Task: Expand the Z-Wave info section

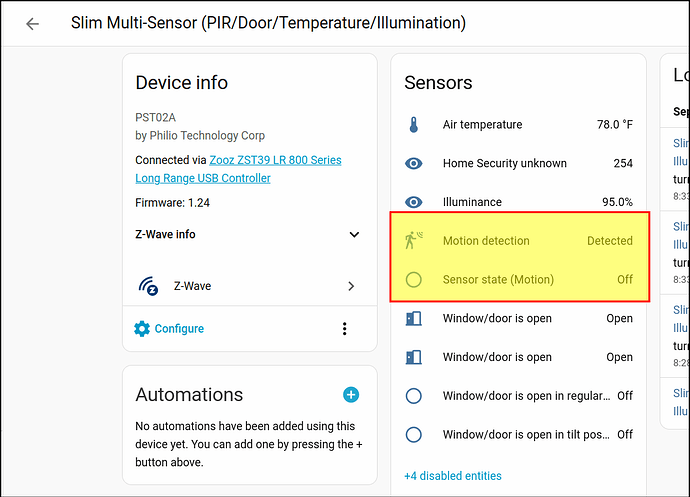Action: (x=353, y=234)
